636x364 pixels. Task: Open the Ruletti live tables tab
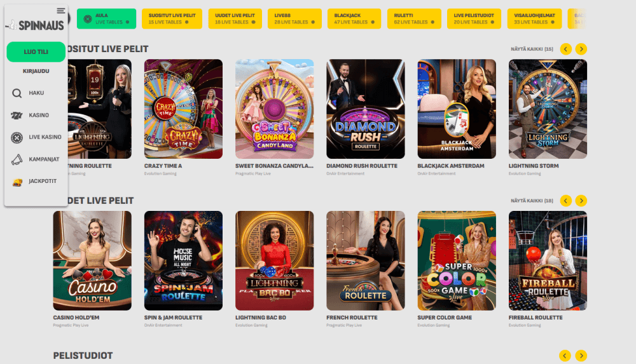click(x=414, y=18)
